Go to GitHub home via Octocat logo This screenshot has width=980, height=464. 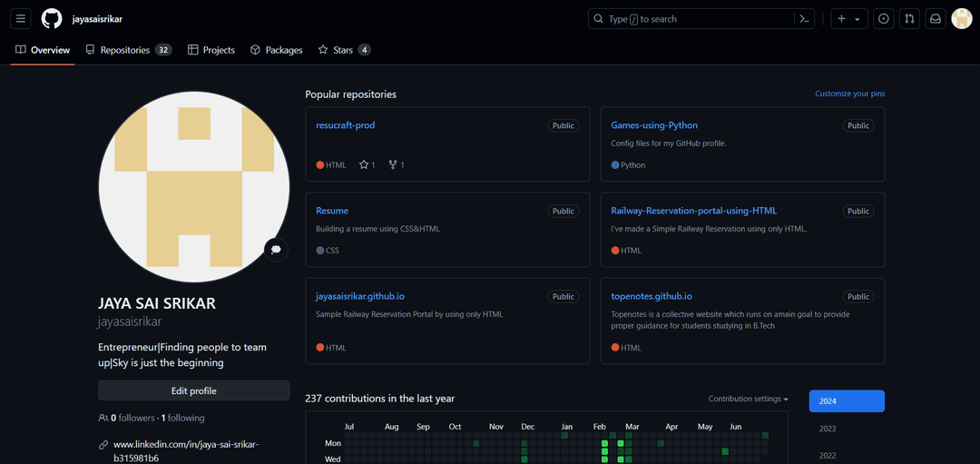coord(52,19)
